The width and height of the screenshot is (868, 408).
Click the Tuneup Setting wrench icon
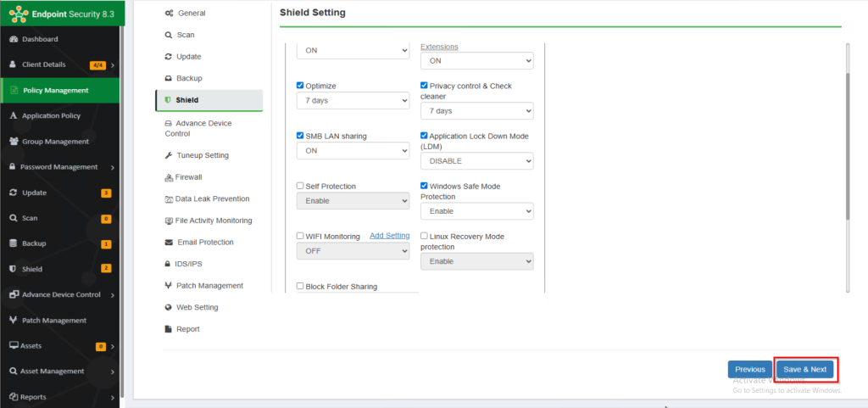pos(169,156)
